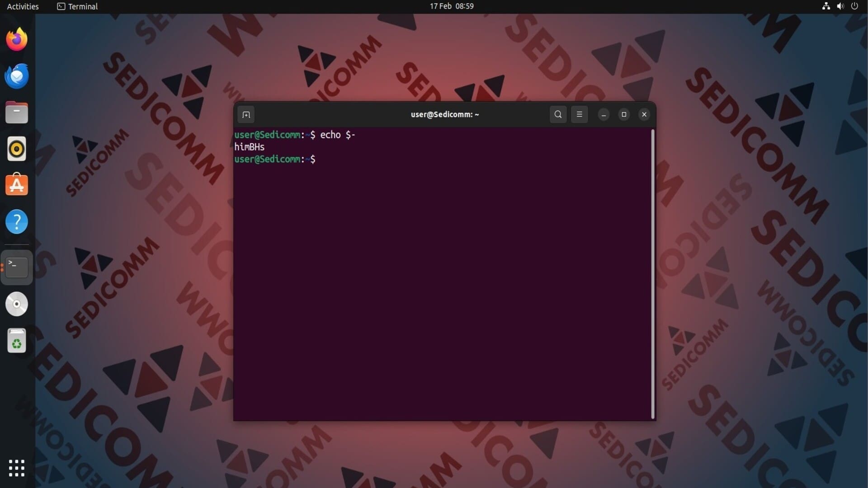Open the clock and calendar panel
The height and width of the screenshot is (488, 868).
point(451,6)
